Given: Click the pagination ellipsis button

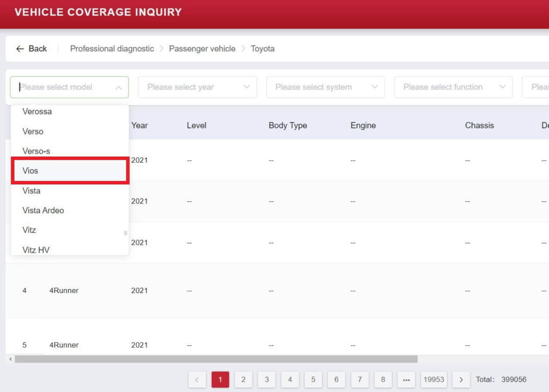Looking at the screenshot, I should pos(406,380).
